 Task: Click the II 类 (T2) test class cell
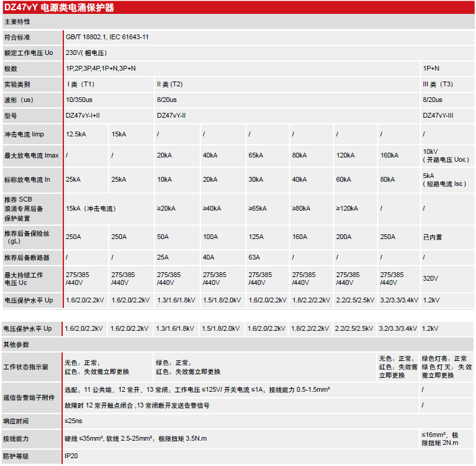click(x=170, y=85)
